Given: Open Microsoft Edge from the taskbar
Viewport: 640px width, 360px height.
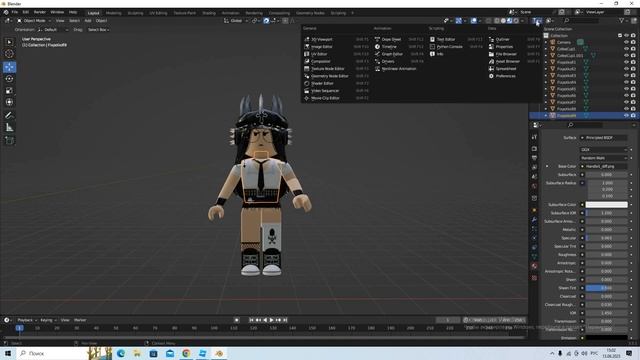Looking at the screenshot, I should 121,353.
